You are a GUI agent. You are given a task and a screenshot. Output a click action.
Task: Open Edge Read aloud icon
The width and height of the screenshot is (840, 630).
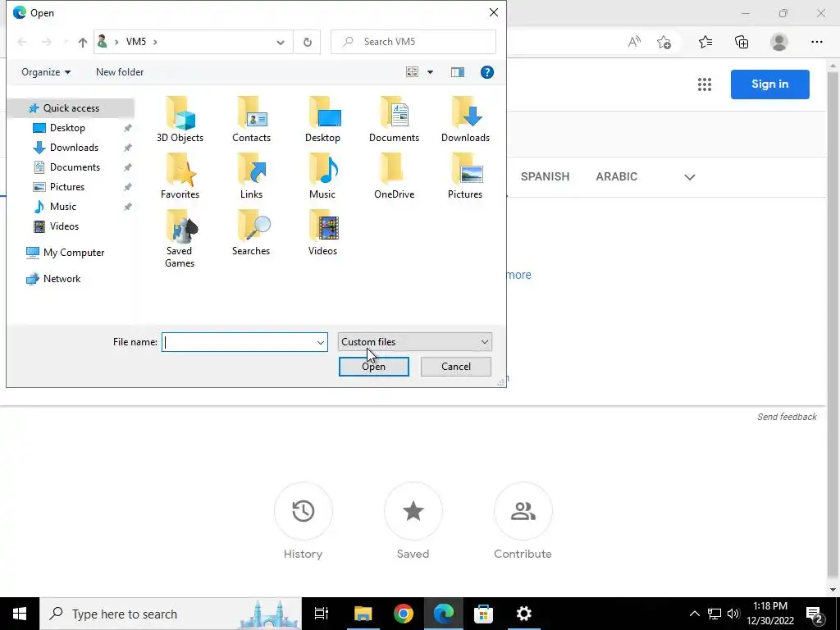[634, 42]
